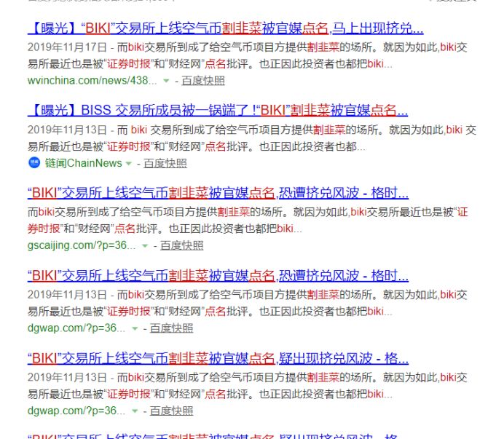Expand the dropdown arrow next to wvinchina.com URL
This screenshot has height=439, width=504.
[166, 81]
